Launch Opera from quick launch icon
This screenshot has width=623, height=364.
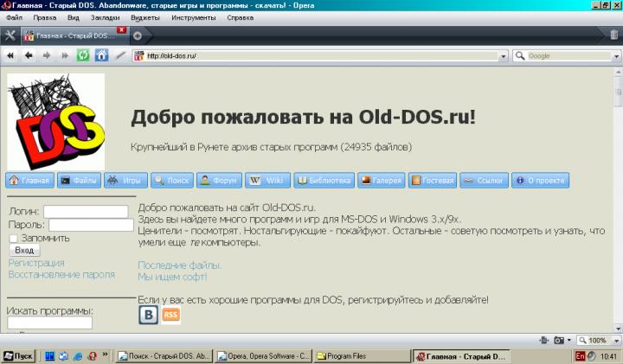[x=93, y=356]
